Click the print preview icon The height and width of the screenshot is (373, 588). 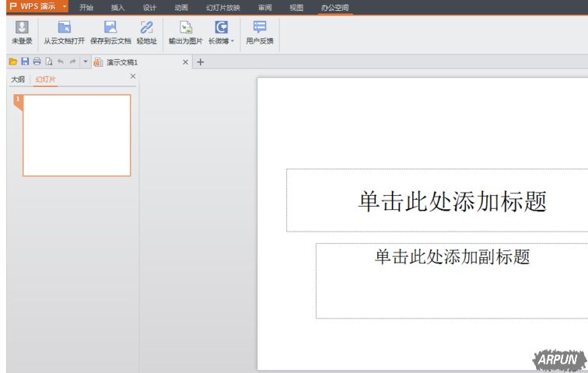[48, 61]
